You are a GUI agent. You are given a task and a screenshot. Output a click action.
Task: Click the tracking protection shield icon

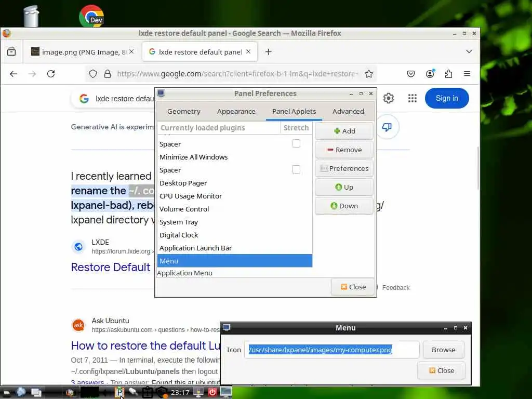(93, 74)
